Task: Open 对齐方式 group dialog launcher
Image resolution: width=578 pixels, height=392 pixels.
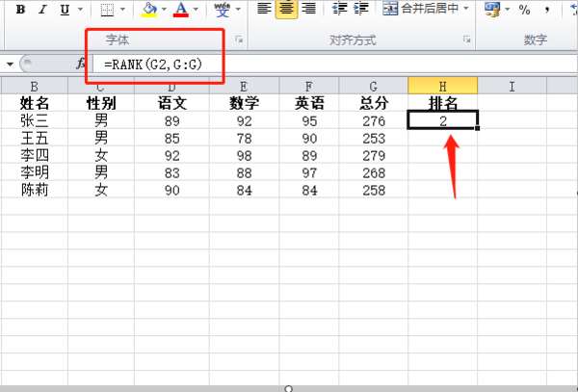Action: pos(466,39)
